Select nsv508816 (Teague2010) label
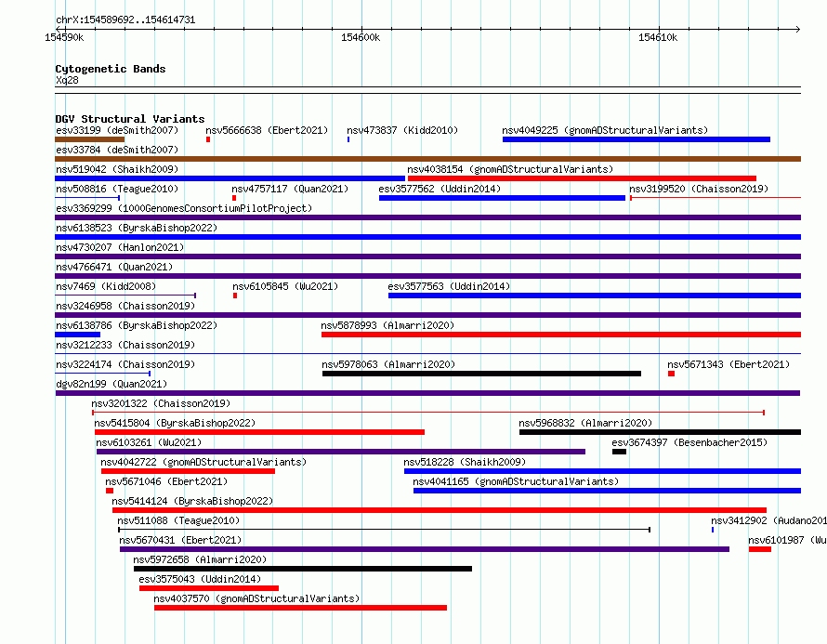 tap(117, 189)
